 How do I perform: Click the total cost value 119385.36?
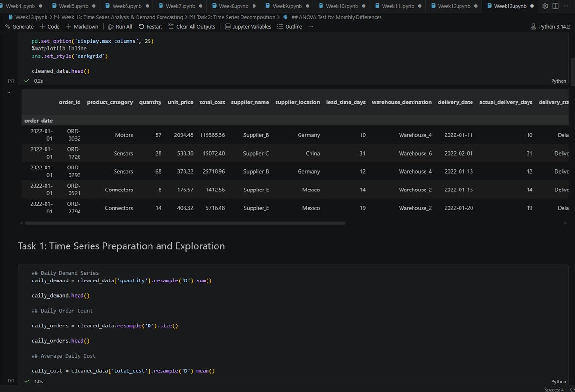tap(213, 135)
